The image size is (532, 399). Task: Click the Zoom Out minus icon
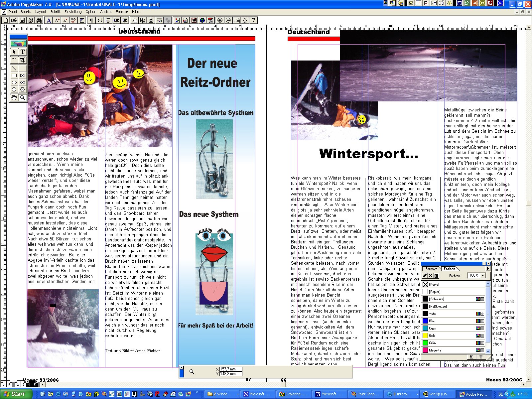(228, 20)
